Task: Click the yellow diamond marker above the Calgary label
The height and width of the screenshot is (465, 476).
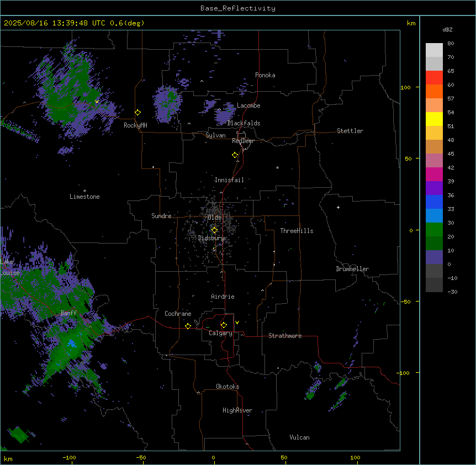Action: click(x=224, y=325)
